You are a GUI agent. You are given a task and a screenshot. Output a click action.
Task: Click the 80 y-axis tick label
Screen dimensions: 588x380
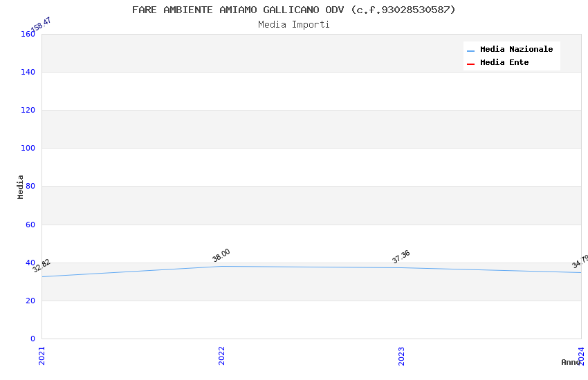click(x=30, y=186)
